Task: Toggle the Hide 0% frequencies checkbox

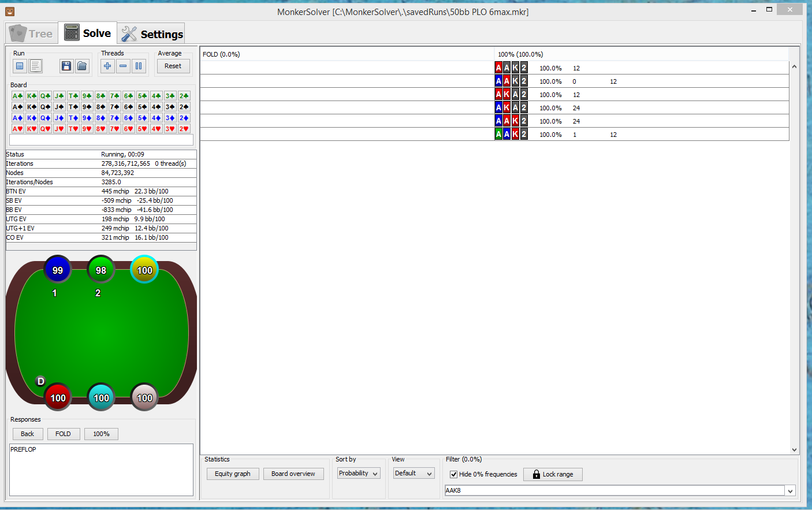Action: point(454,474)
